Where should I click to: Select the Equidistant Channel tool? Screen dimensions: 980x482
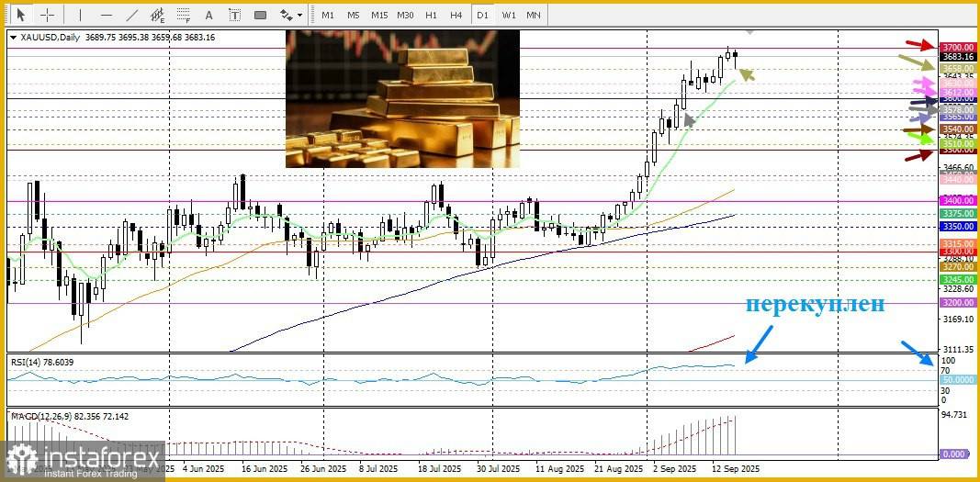157,15
